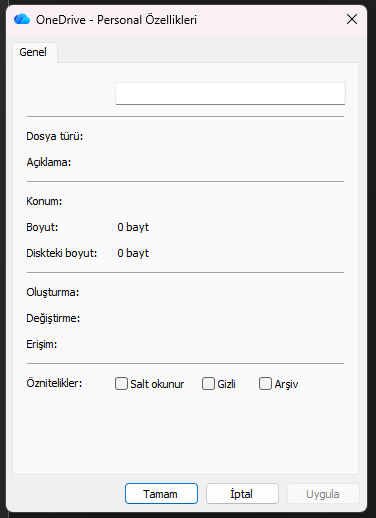376x518 pixels.
Task: Click the Konum label
Action: point(44,201)
